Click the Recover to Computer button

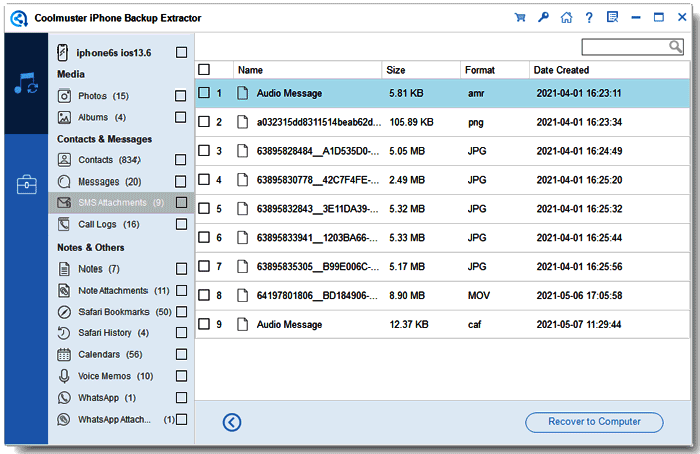coord(594,422)
